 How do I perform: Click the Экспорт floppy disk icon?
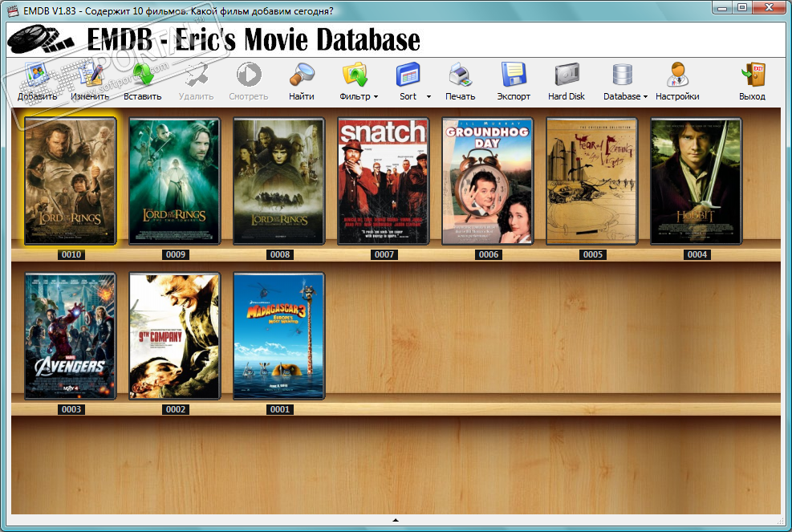(x=514, y=75)
